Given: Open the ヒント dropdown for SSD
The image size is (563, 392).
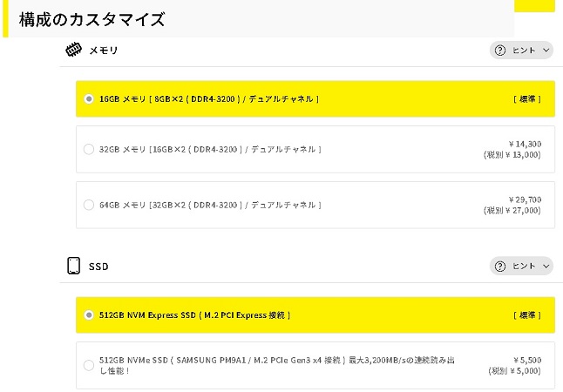Looking at the screenshot, I should 522,266.
